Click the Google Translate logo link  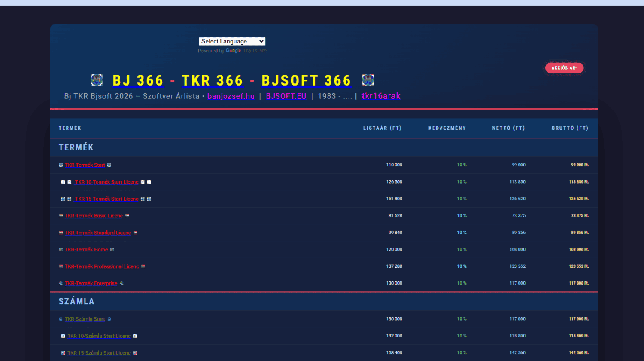pos(246,51)
